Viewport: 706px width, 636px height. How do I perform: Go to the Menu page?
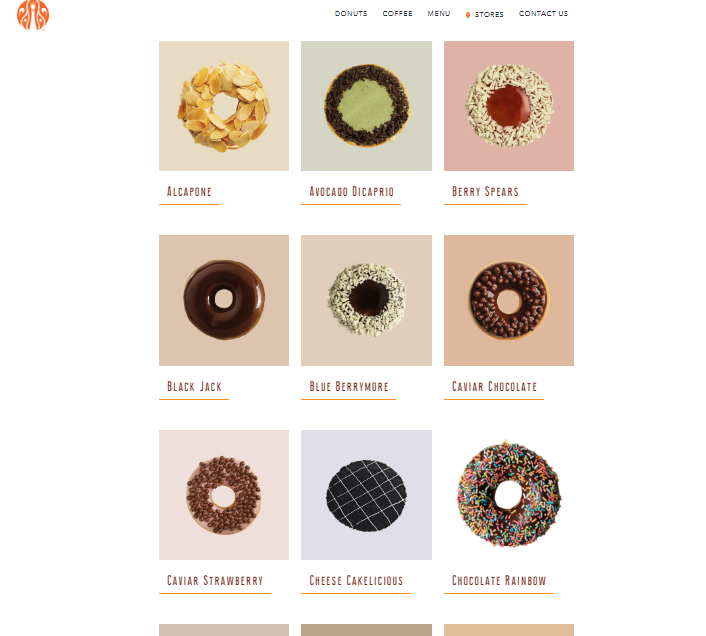[439, 14]
